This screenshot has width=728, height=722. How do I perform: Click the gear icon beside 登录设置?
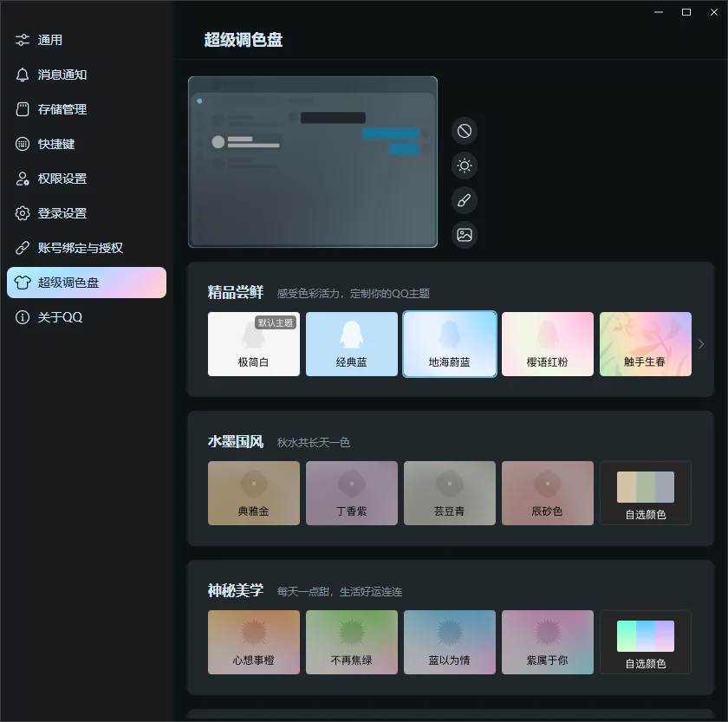(x=23, y=213)
